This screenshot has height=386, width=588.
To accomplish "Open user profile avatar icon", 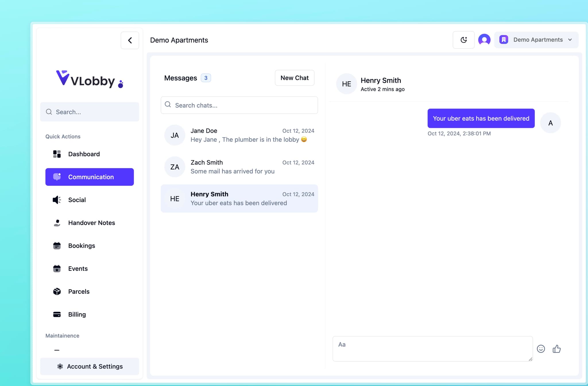I will click(484, 40).
